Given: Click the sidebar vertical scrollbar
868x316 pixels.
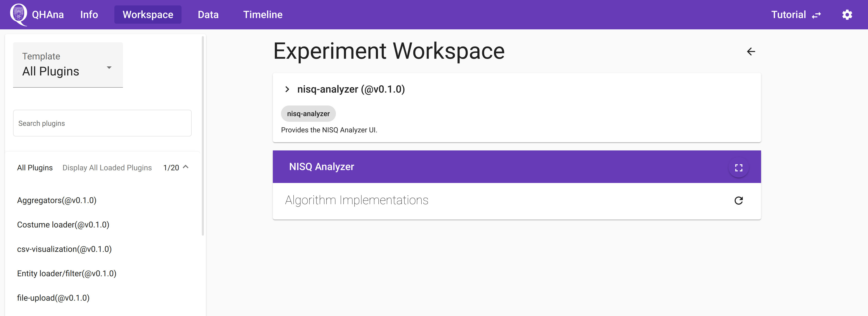Looking at the screenshot, I should [x=203, y=136].
